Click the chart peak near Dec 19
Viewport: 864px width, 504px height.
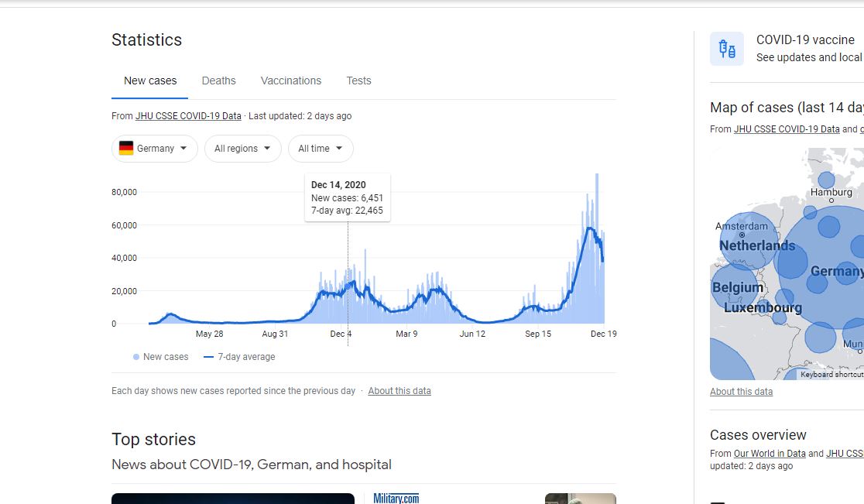[597, 177]
